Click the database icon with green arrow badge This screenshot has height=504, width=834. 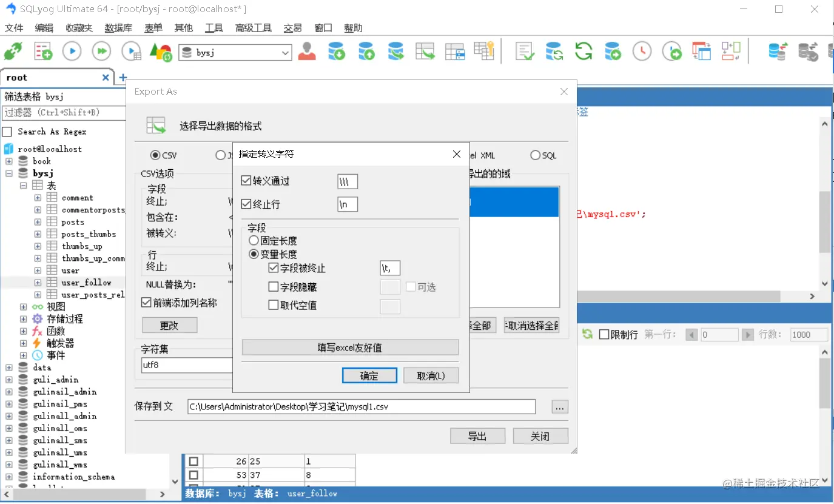613,52
